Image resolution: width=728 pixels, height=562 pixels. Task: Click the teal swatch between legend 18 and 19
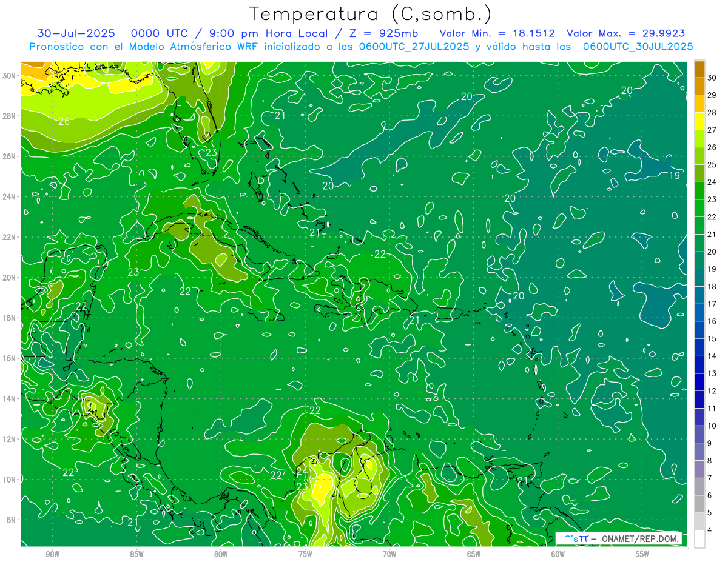point(699,278)
